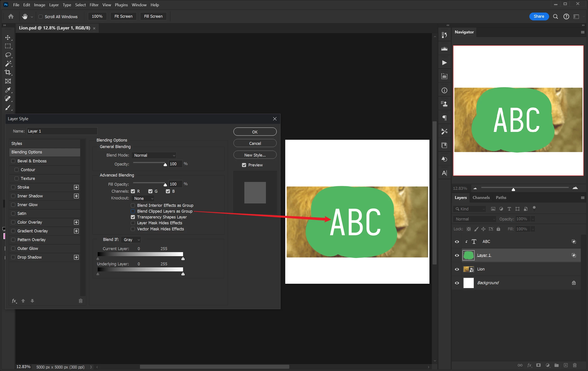
Task: Open the Paragraph panel icon
Action: coord(444,118)
